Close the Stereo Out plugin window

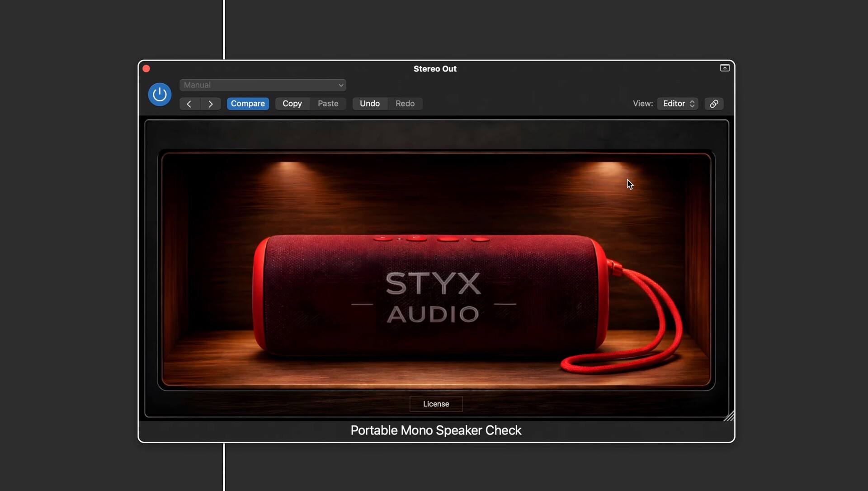coord(146,69)
